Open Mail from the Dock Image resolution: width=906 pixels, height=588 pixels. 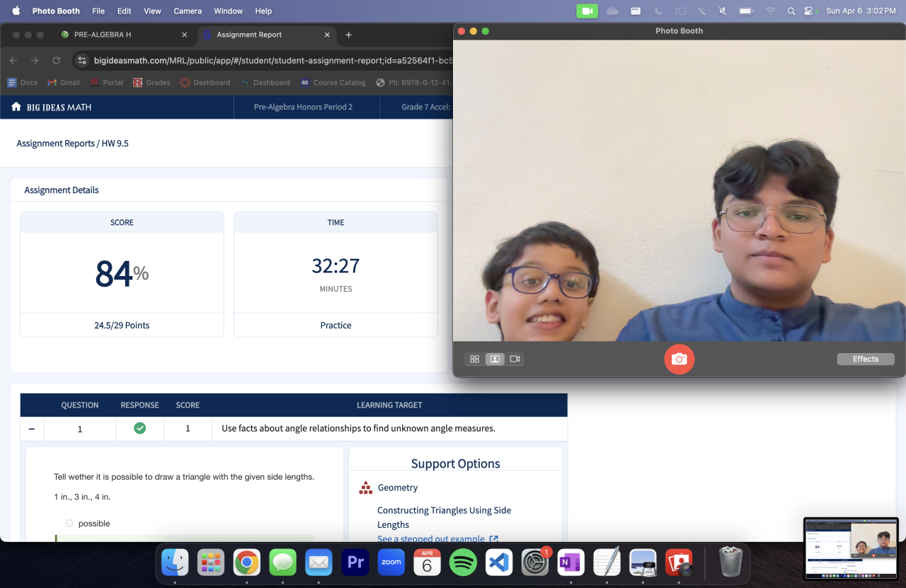(319, 563)
